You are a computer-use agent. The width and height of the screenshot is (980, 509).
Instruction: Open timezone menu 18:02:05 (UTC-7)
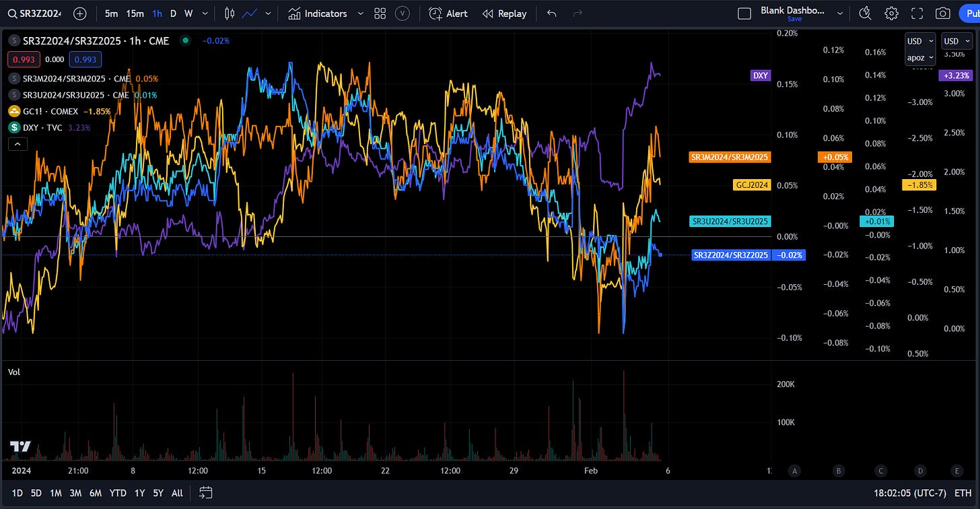(910, 493)
